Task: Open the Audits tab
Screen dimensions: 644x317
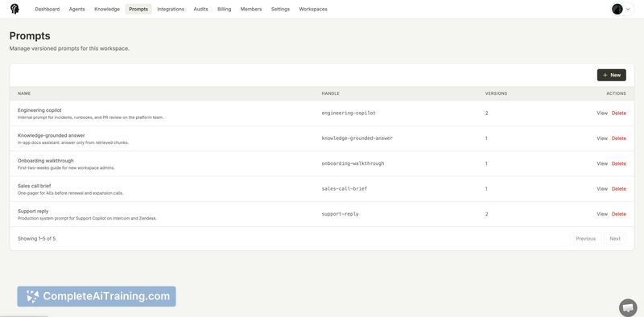Action: click(200, 9)
